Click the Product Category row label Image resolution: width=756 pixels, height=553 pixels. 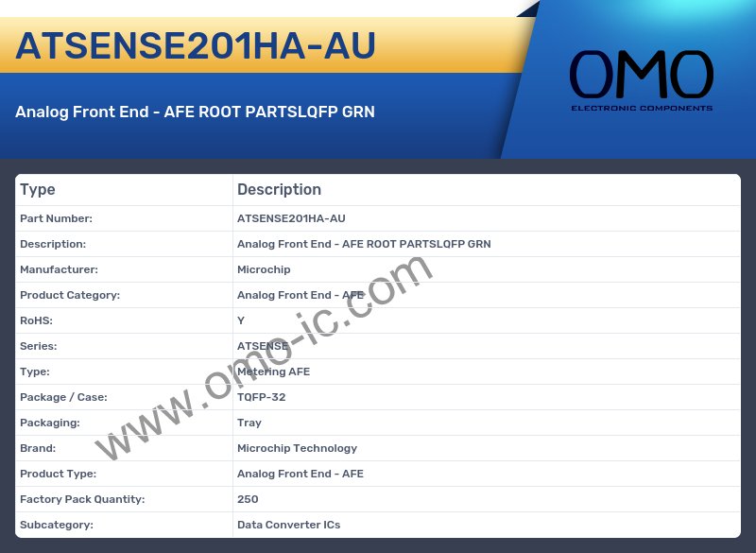[70, 295]
